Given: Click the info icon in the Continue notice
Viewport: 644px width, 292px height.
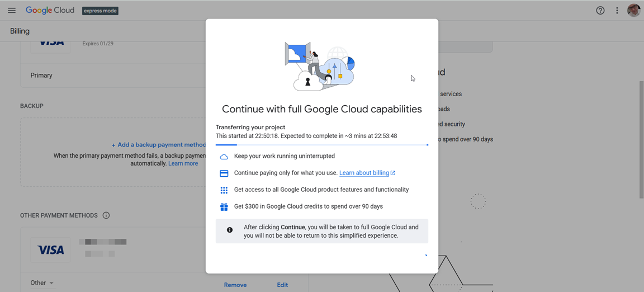Looking at the screenshot, I should pos(230,230).
